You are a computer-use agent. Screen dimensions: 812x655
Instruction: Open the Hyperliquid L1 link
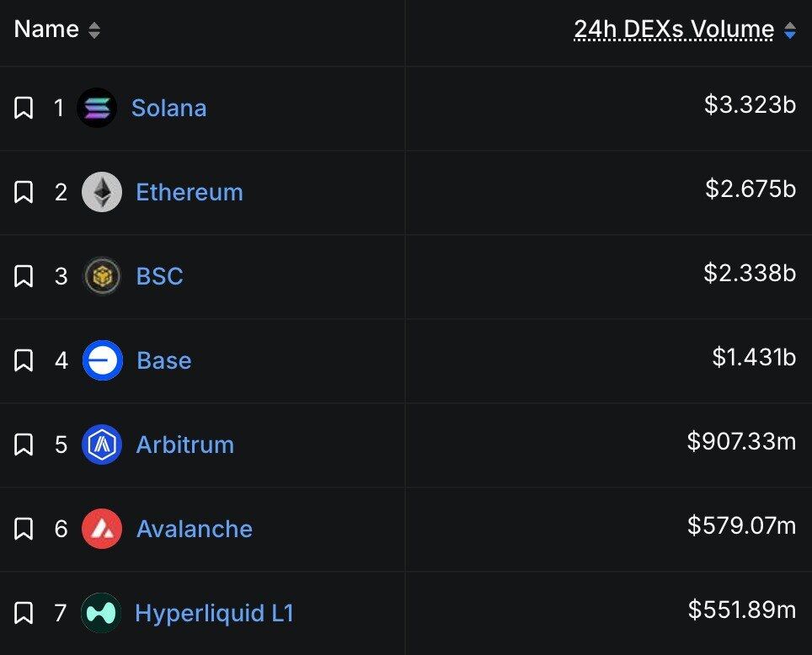[x=214, y=613]
